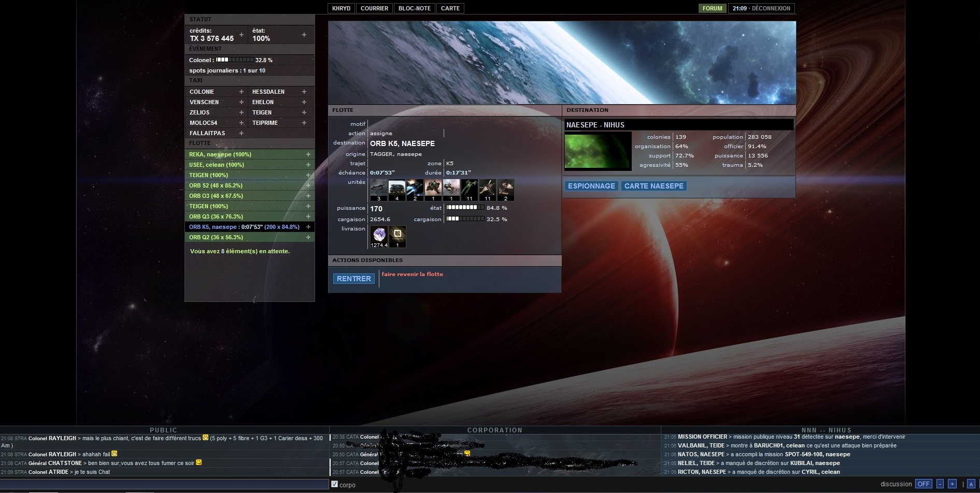Open the CARTE menu tab
The image size is (980, 493).
click(450, 8)
